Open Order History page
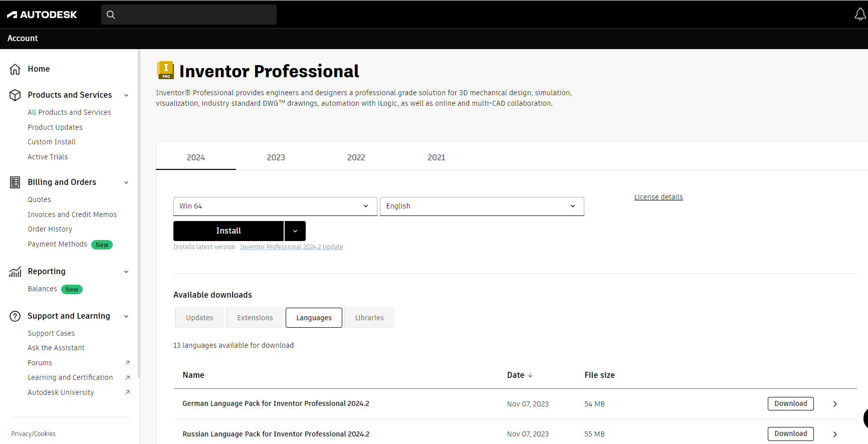868x444 pixels. pos(50,229)
